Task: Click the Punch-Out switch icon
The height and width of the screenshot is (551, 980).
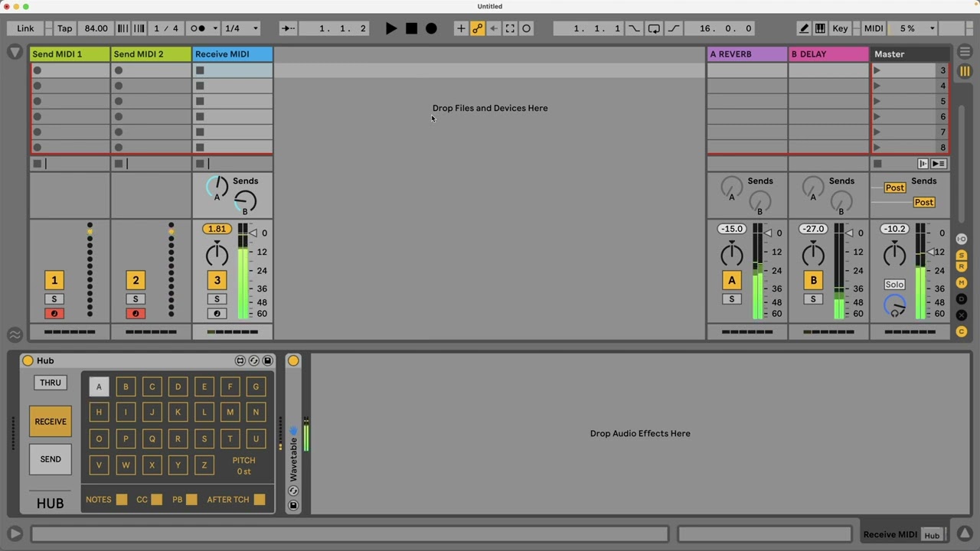Action: coord(674,28)
